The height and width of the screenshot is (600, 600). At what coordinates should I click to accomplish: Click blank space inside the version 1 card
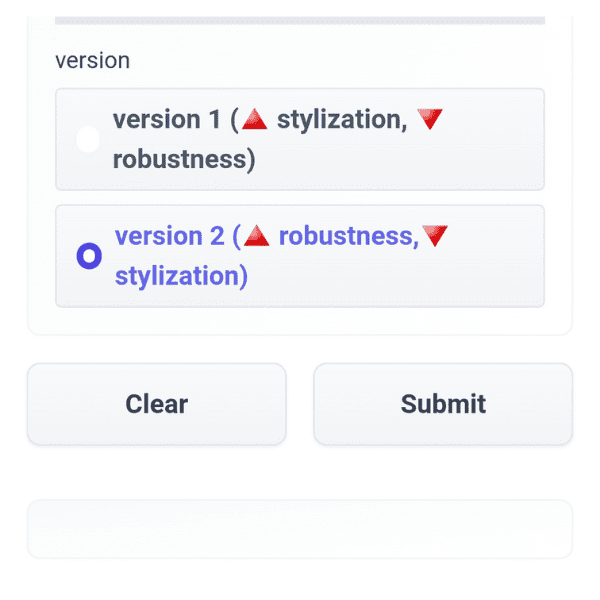pos(420,162)
